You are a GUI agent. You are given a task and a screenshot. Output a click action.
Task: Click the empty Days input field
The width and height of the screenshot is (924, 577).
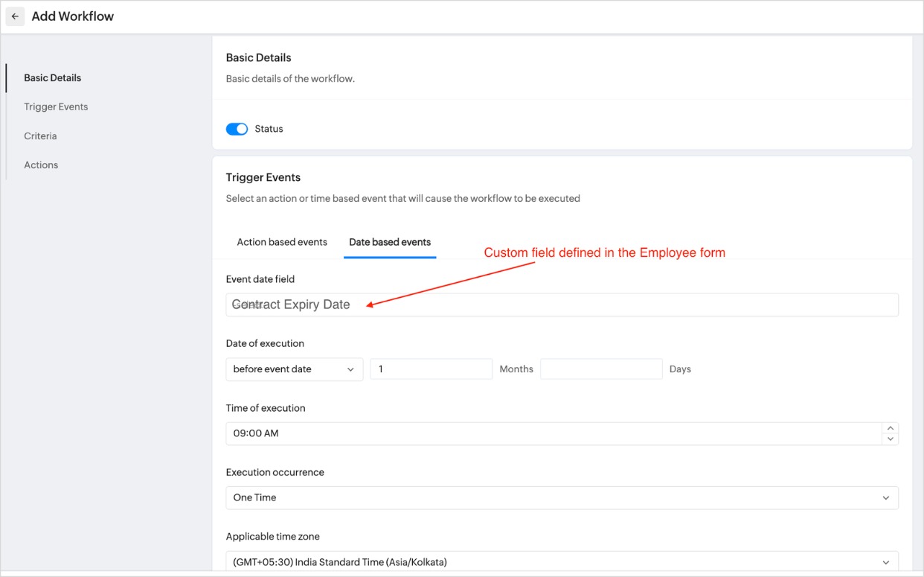(601, 369)
